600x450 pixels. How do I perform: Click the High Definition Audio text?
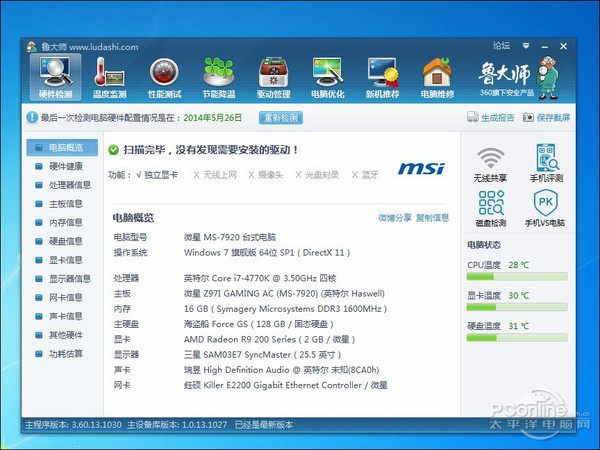tap(281, 370)
